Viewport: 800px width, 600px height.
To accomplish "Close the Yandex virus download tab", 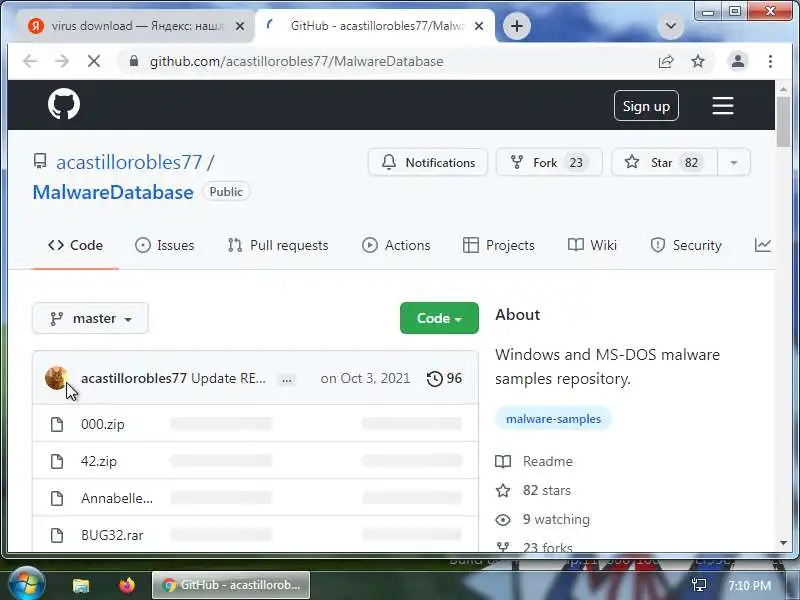I will point(240,26).
